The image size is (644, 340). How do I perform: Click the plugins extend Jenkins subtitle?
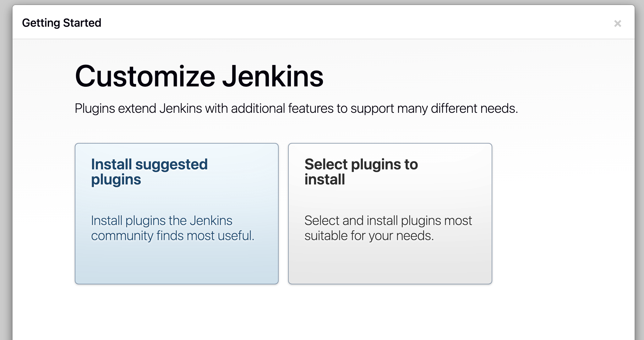point(296,108)
